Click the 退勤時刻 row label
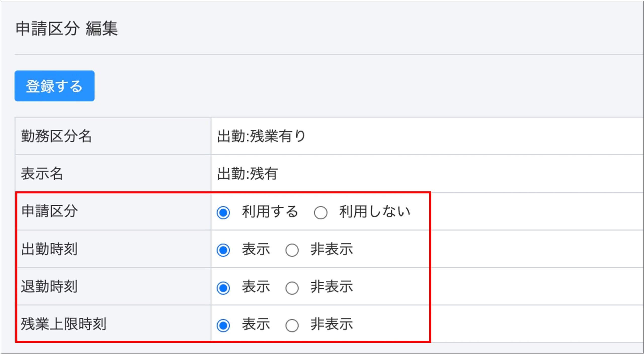644x354 pixels. click(x=49, y=286)
